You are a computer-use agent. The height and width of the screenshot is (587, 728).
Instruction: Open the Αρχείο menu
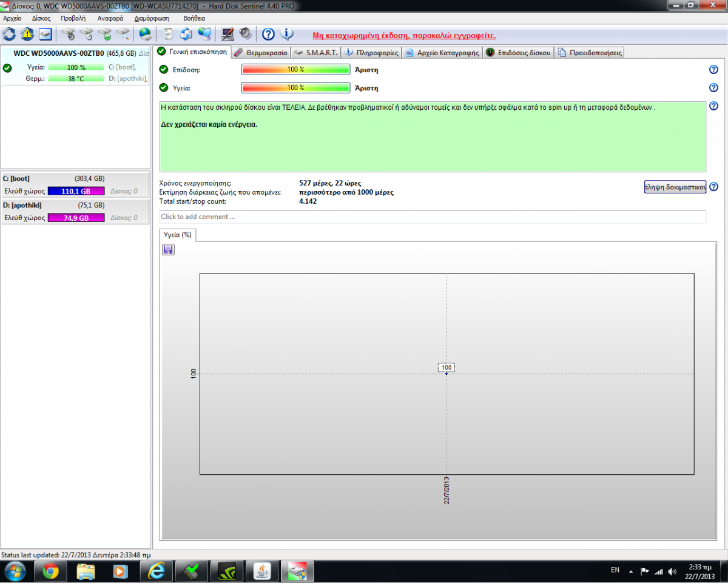coord(12,18)
